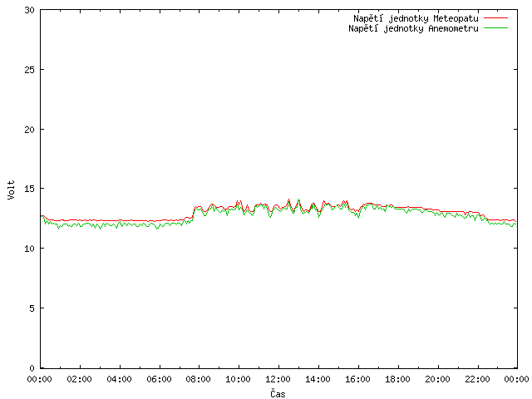Image resolution: width=532 pixels, height=399 pixels.
Task: Click the y-axis value '25'
Action: (30, 70)
